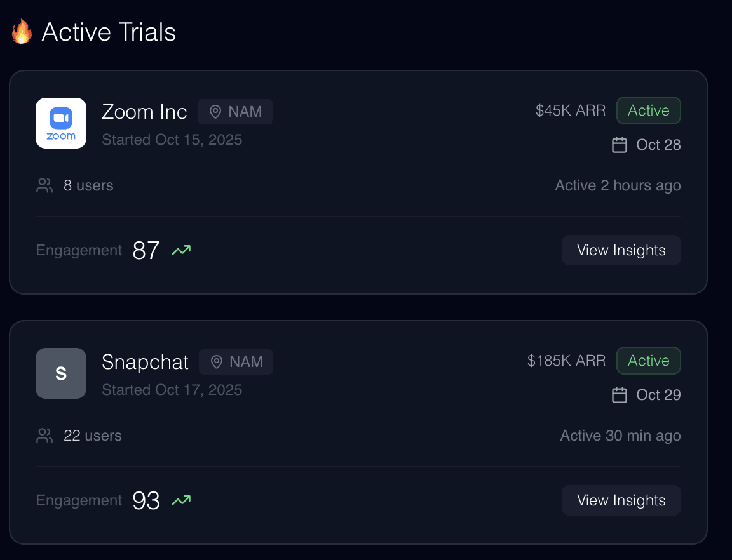Click the upward trend arrow next to 87
Viewport: 732px width, 560px height.
point(181,251)
